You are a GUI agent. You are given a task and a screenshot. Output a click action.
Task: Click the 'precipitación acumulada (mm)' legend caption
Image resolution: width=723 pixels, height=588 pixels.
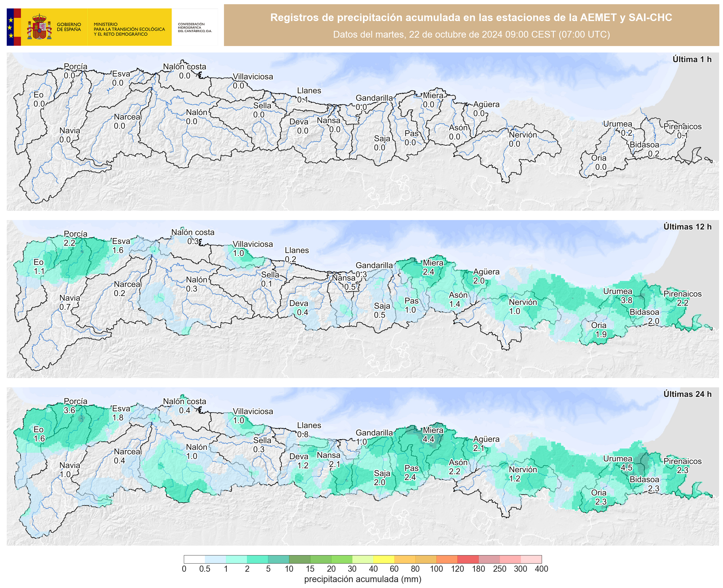tap(363, 580)
